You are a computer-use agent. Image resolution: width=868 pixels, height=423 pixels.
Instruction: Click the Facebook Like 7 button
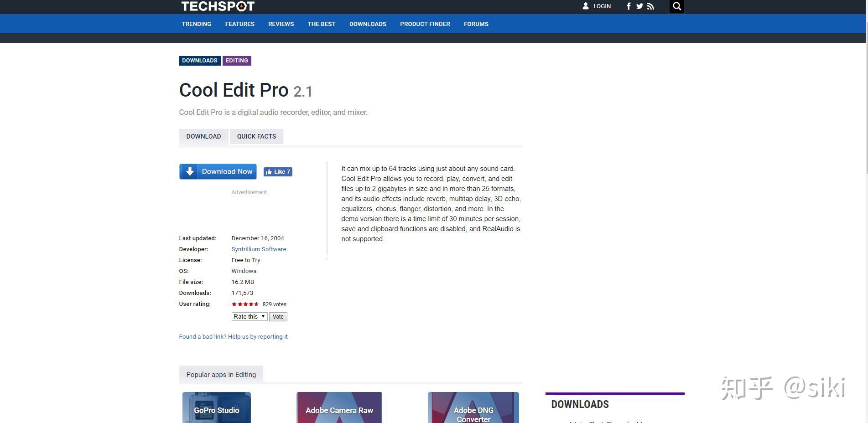[x=278, y=172]
